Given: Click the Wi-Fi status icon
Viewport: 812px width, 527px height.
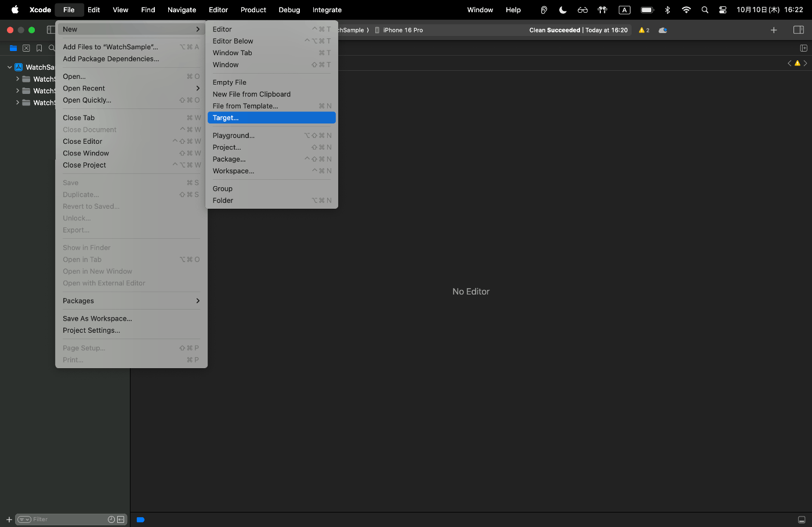Looking at the screenshot, I should point(686,10).
